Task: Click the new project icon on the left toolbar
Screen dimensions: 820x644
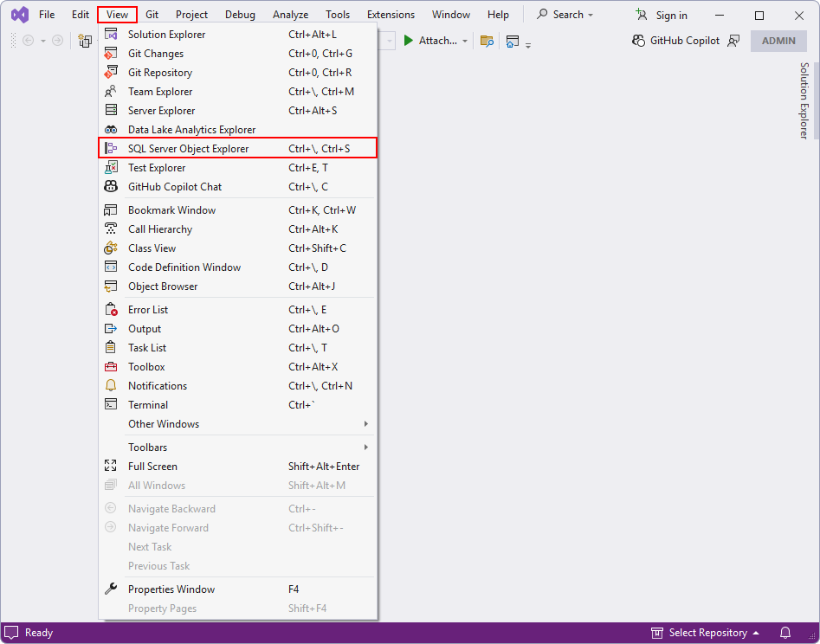Action: click(84, 41)
